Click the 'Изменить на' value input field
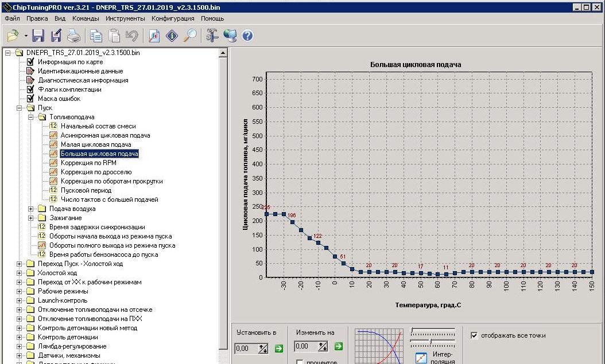Screen dimensions: 605x364 [x=307, y=346]
